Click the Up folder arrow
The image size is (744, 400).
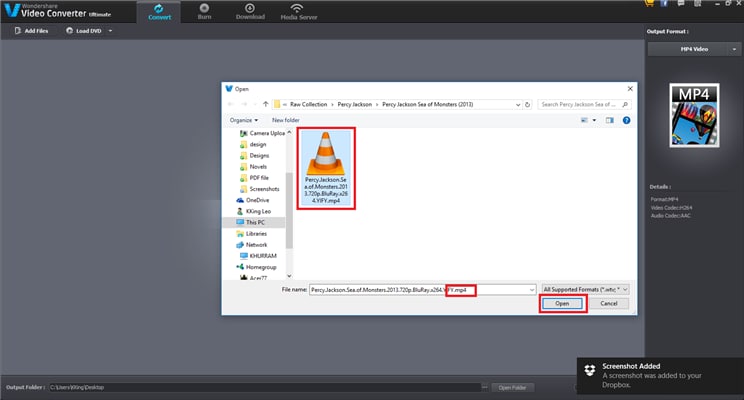coord(265,104)
